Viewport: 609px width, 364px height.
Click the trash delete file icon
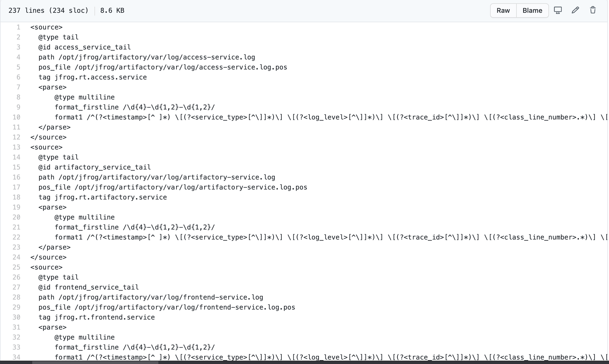(x=593, y=10)
